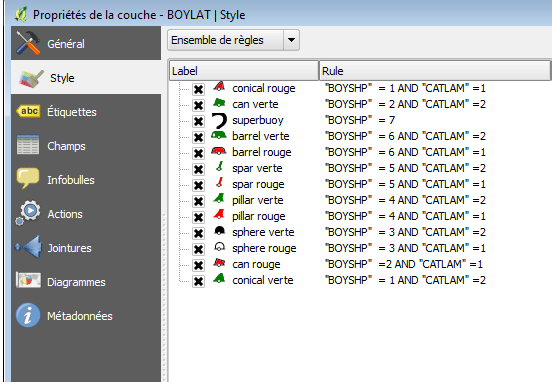
Task: Click the rule text "BOYSHP" = 7
Action: click(x=360, y=120)
